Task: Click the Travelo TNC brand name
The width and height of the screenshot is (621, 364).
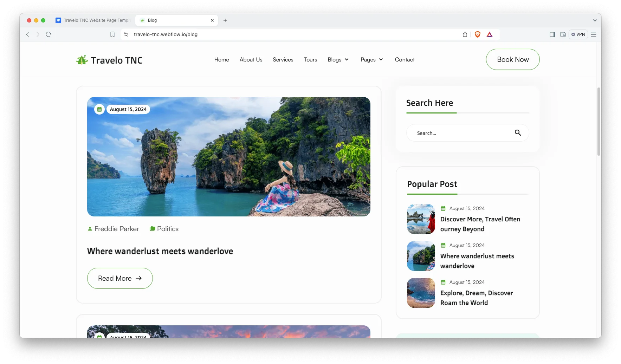Action: pyautogui.click(x=117, y=60)
